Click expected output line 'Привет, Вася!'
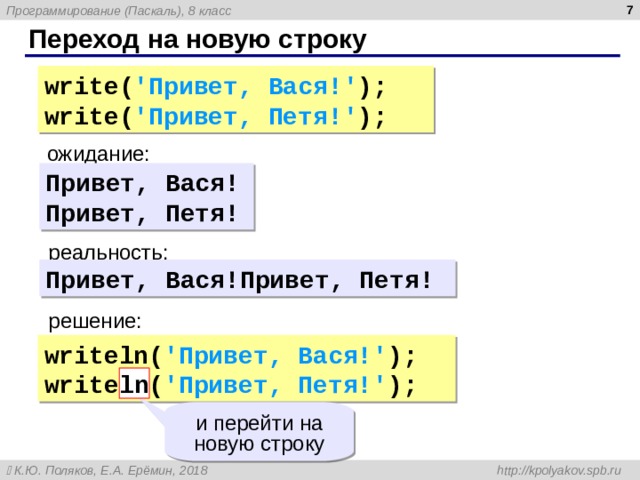This screenshot has height=480, width=640. (x=142, y=183)
